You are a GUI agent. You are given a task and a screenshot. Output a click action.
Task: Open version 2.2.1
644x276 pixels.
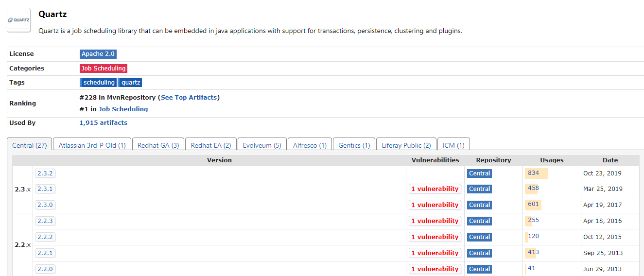click(x=45, y=253)
